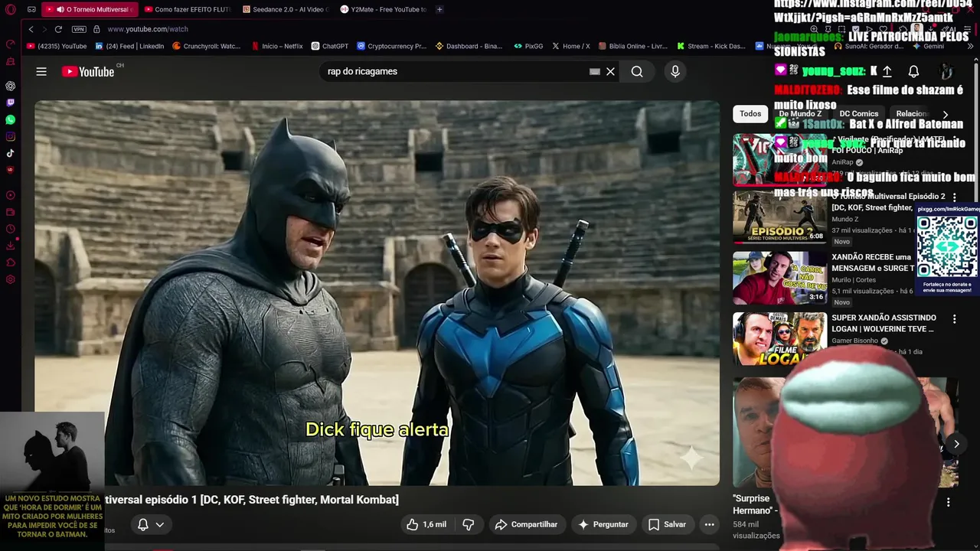Image resolution: width=980 pixels, height=551 pixels.
Task: Open Twitch in the Opera sidebar
Action: [x=10, y=103]
